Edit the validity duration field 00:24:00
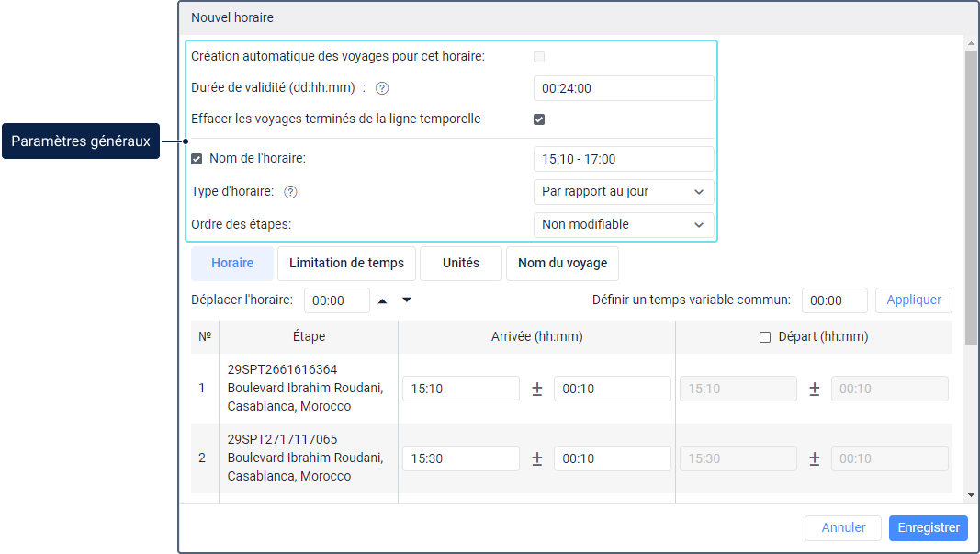 pos(624,88)
